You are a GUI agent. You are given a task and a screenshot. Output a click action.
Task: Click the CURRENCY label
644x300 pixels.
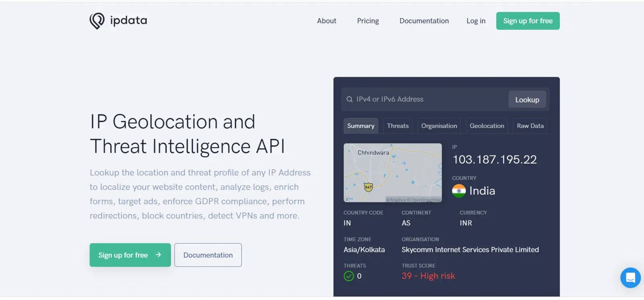[473, 213]
